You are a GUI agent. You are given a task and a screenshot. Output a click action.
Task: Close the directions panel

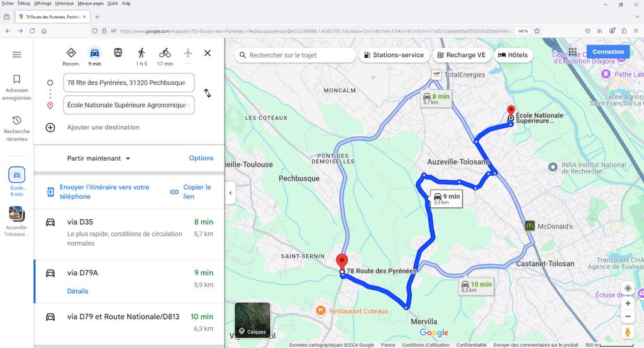208,53
